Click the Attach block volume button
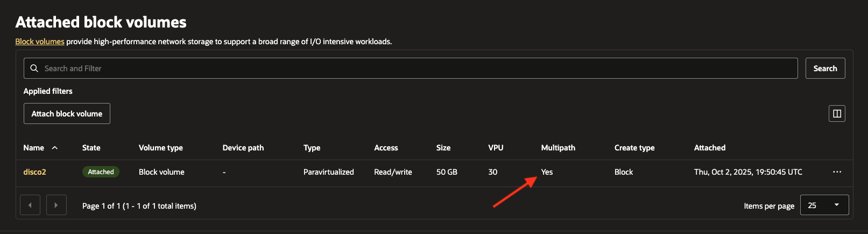This screenshot has width=868, height=234. [x=67, y=114]
